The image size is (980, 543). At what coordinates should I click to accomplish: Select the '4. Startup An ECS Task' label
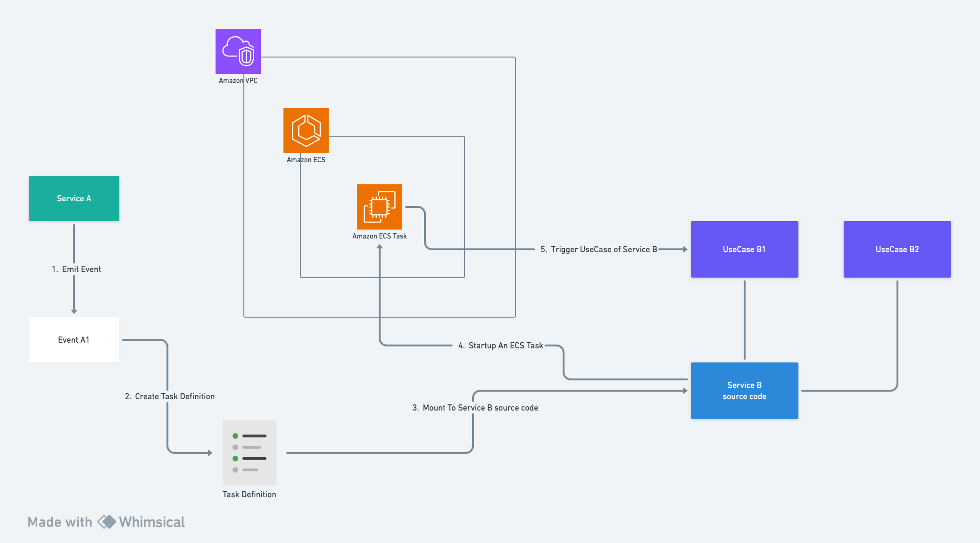501,346
